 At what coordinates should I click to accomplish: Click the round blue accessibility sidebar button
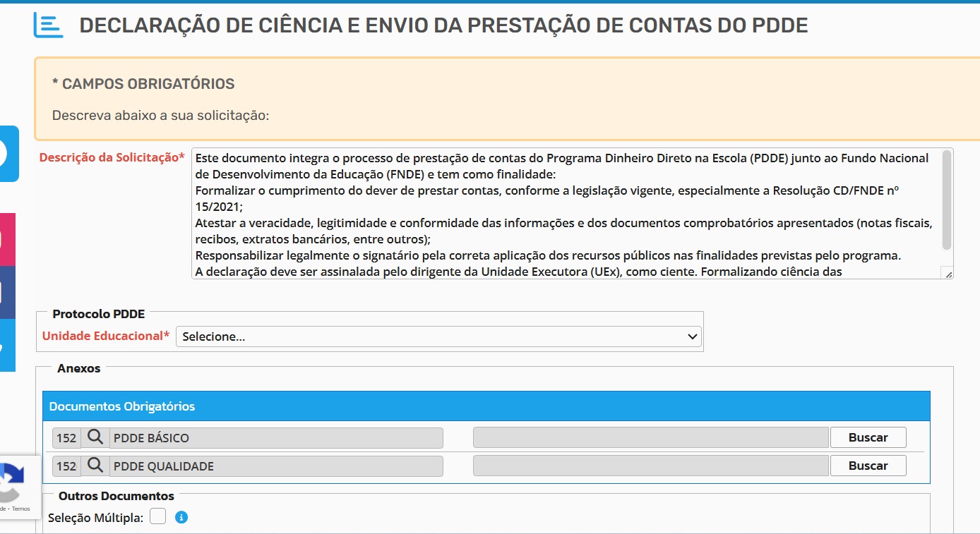point(9,154)
